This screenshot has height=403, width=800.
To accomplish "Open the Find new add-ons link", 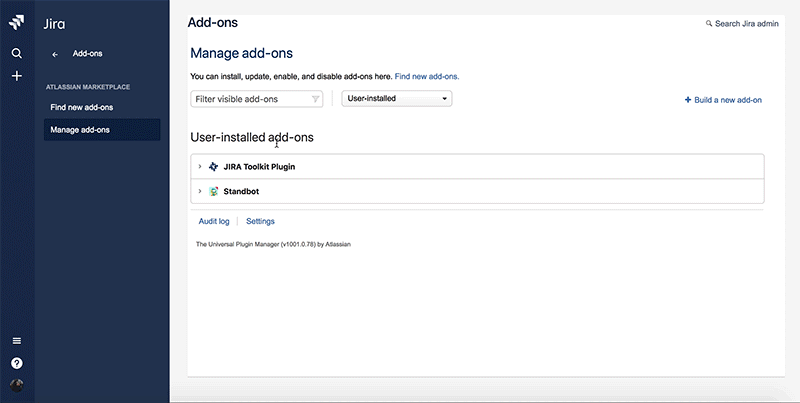I will [x=427, y=77].
